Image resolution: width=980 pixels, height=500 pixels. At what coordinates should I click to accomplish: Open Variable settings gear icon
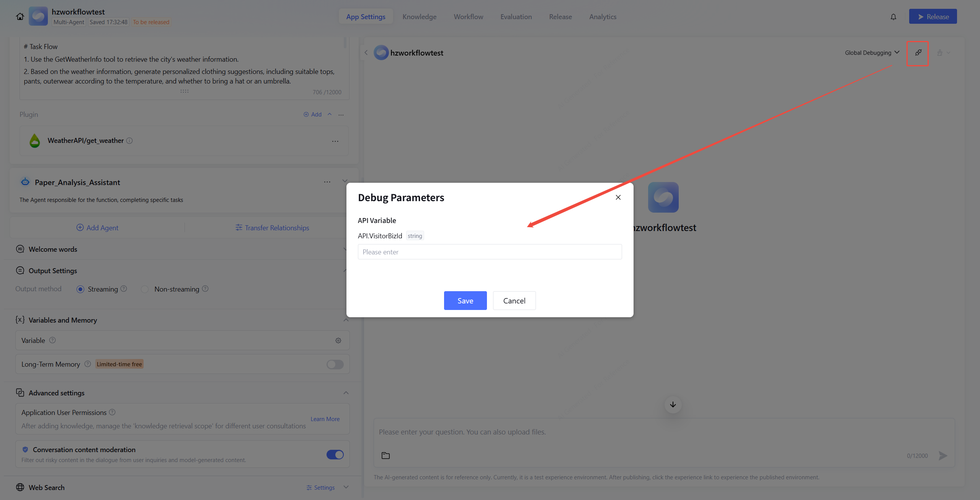(338, 341)
